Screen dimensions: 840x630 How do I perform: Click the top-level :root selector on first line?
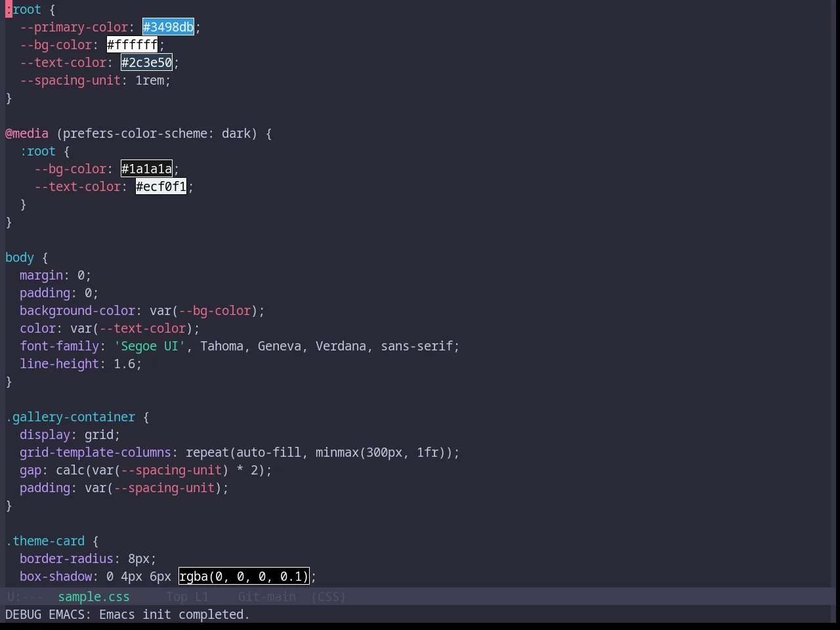[23, 9]
